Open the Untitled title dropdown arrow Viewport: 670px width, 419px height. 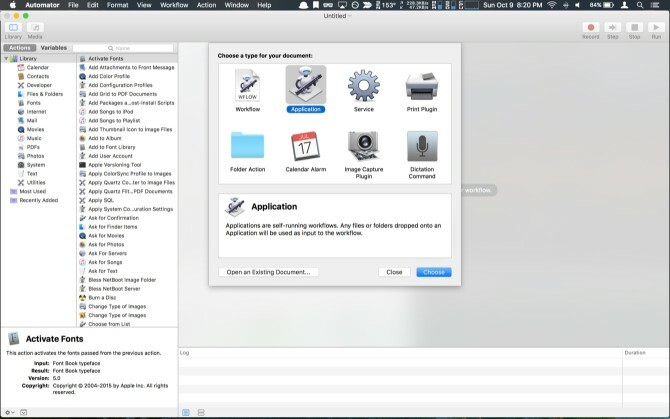350,16
